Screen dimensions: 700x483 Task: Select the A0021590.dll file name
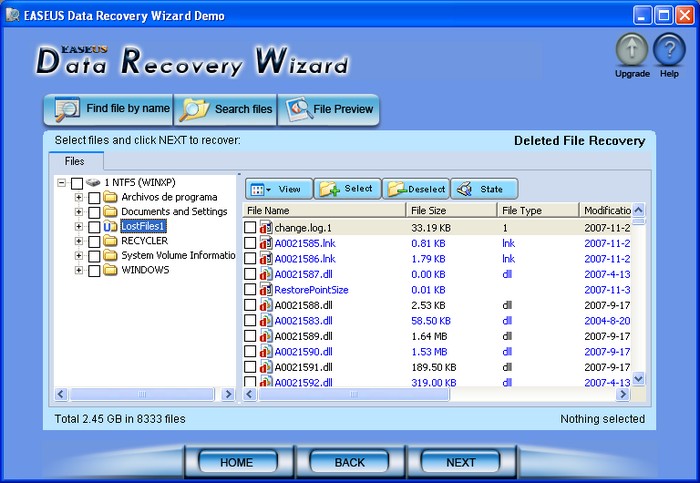pyautogui.click(x=303, y=352)
